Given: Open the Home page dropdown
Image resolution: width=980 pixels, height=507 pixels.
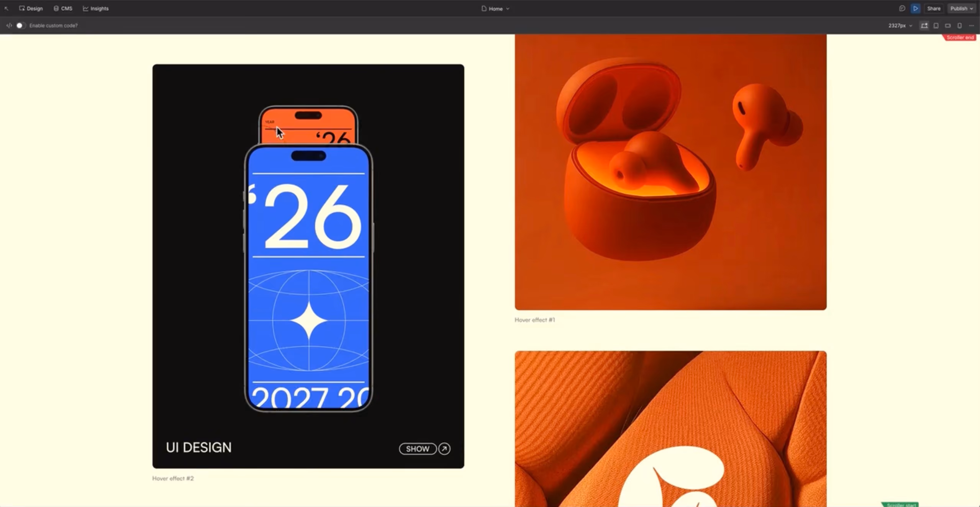Looking at the screenshot, I should (x=495, y=8).
